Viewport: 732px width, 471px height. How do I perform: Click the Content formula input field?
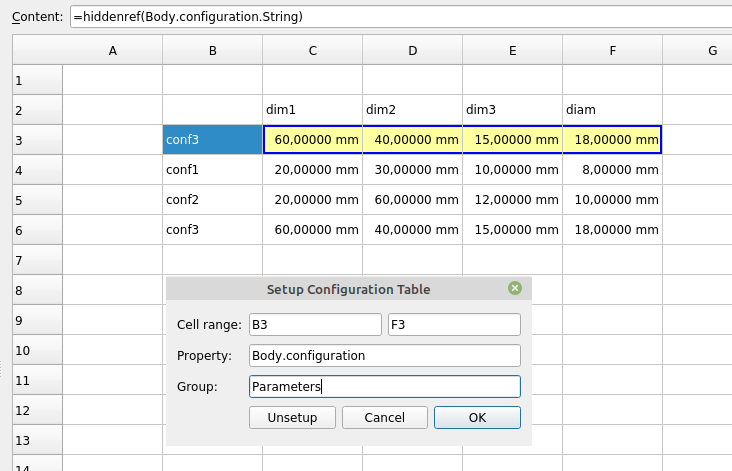point(400,17)
